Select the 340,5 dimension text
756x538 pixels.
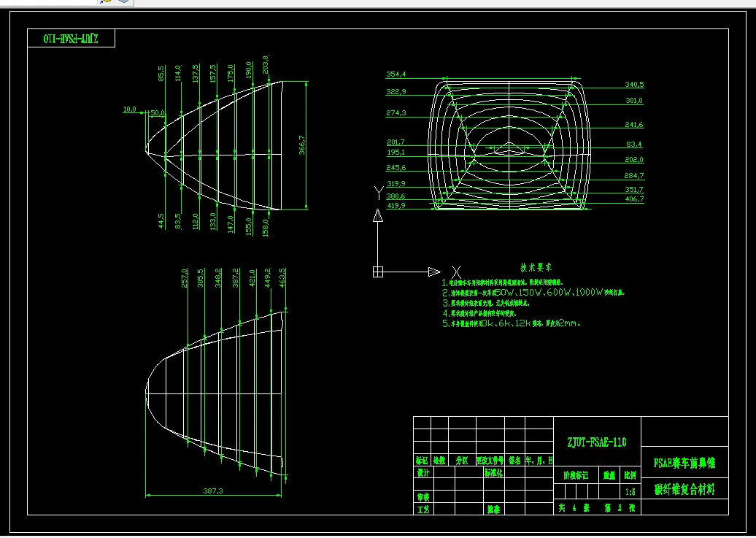(634, 85)
